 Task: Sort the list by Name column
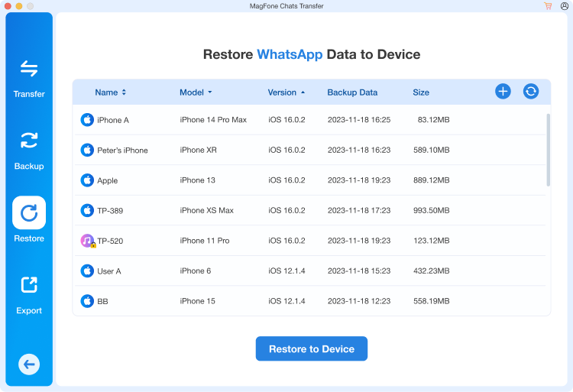(111, 92)
